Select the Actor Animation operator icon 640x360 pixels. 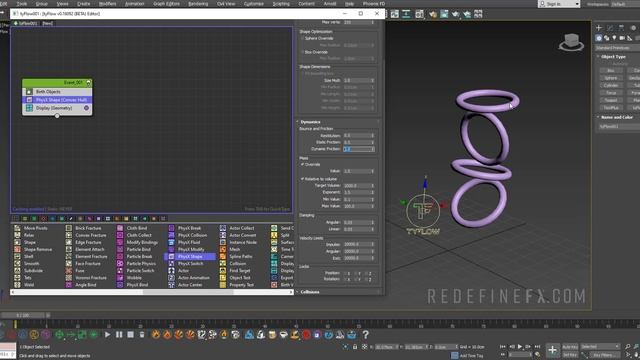pyautogui.click(x=171, y=278)
